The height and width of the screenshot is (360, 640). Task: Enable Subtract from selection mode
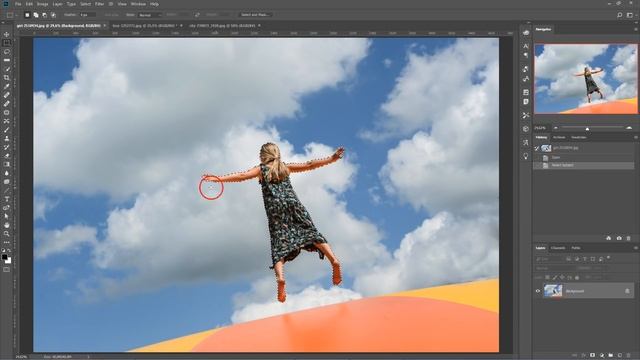[44, 15]
